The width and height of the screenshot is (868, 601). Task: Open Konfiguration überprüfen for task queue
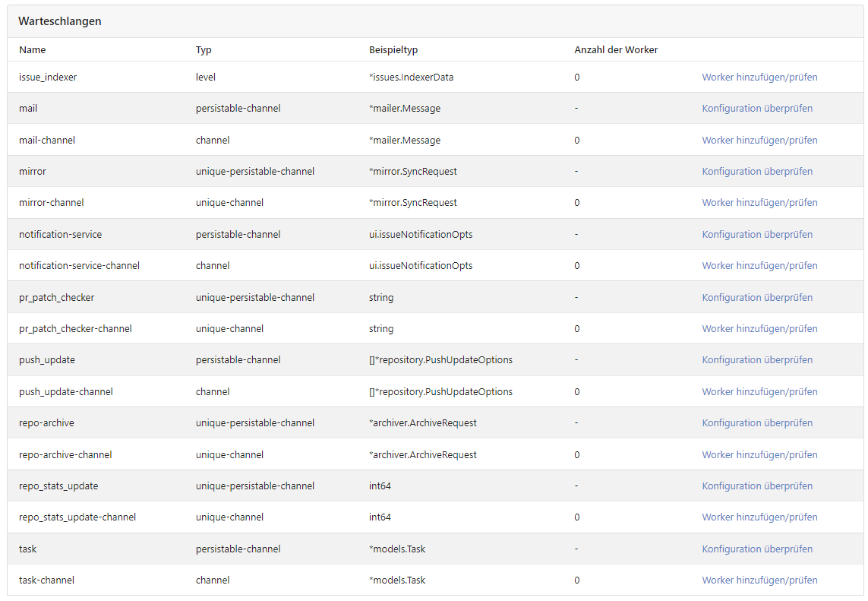(757, 549)
